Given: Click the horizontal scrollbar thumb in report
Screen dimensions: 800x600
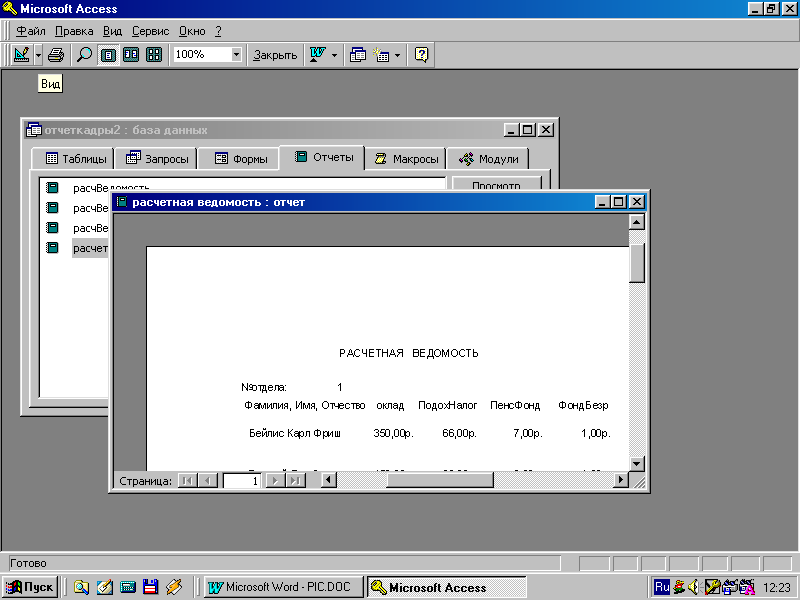Looking at the screenshot, I should (440, 480).
